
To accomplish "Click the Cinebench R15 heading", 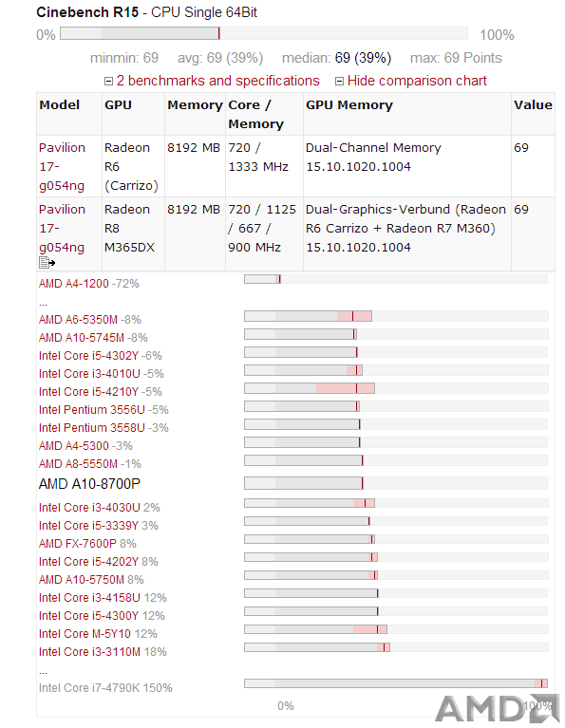I will [146, 12].
